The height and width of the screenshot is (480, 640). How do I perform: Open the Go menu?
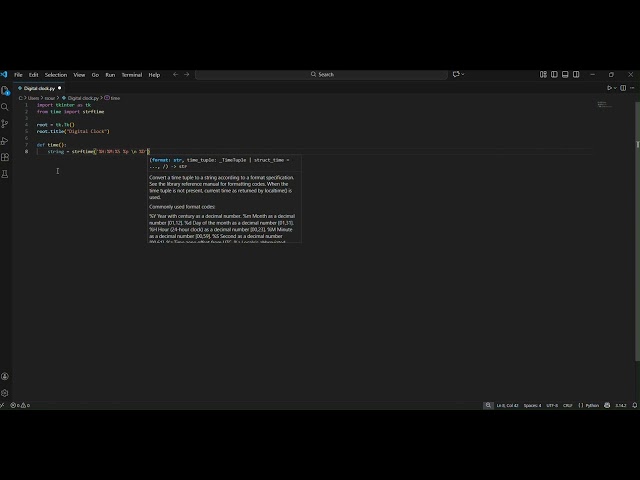pos(95,75)
